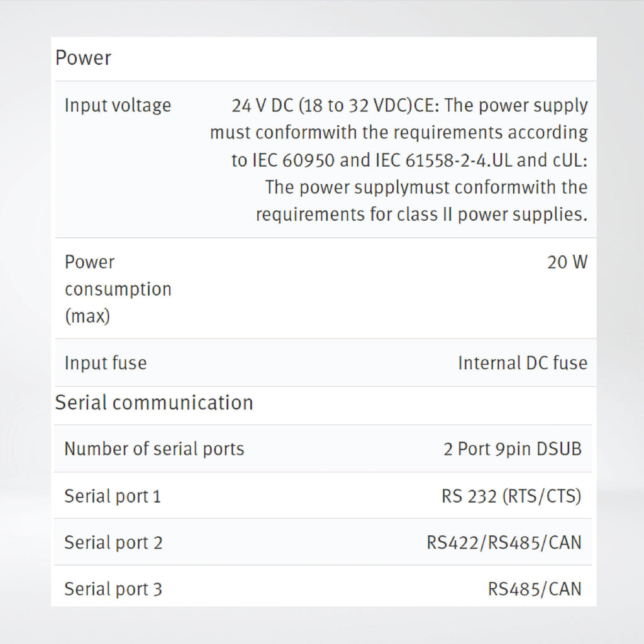Screen dimensions: 644x644
Task: Select the Power consumption (max) label
Action: 118,289
